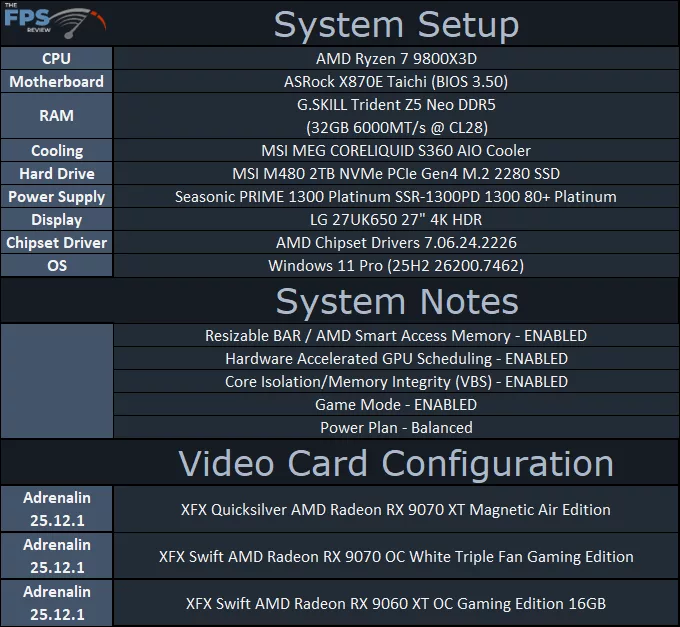The width and height of the screenshot is (680, 627).
Task: Click 'ASRock X870E Taichi (BIOS 3.50)' cell
Action: (x=396, y=82)
